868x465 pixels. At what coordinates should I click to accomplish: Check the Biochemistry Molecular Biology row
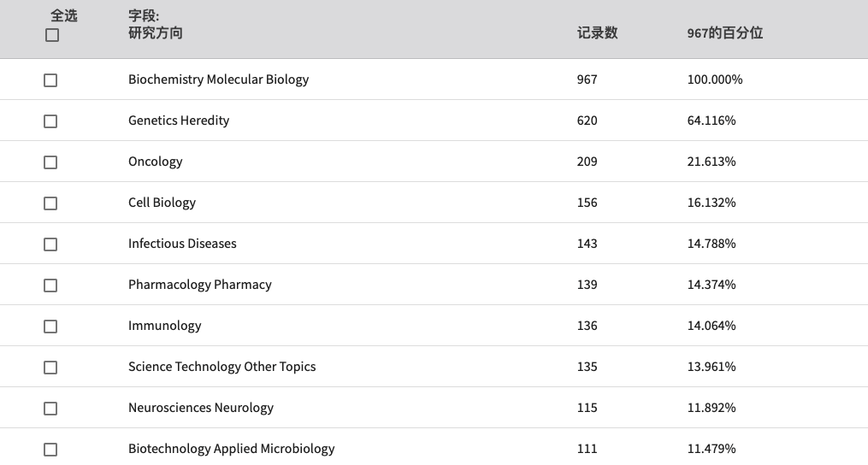pyautogui.click(x=50, y=80)
